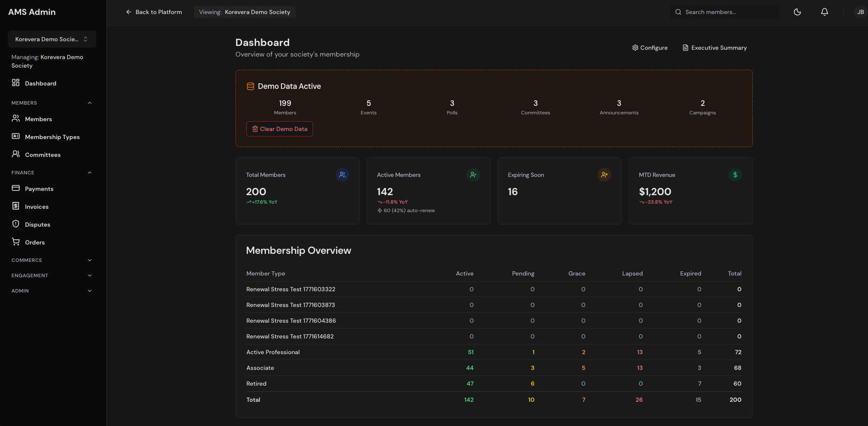Screen dimensions: 868x426
Task: Open Membership Types in sidebar
Action: coord(52,137)
